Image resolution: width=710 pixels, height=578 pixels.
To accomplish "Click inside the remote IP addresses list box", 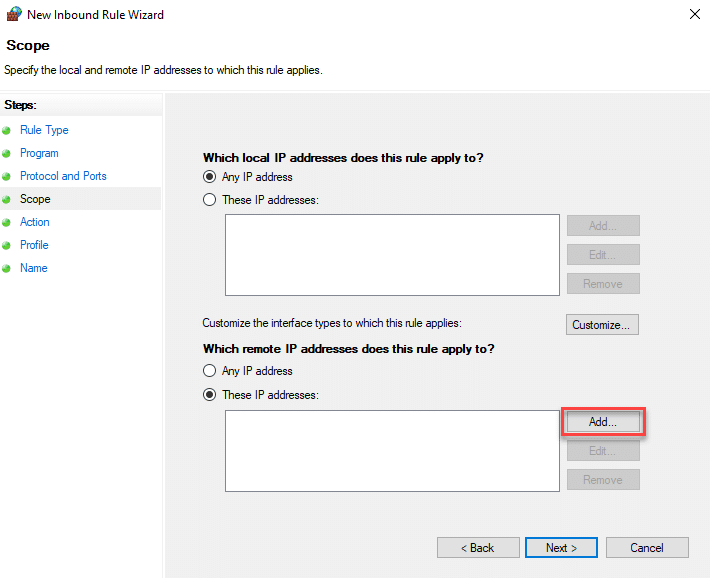I will [391, 450].
